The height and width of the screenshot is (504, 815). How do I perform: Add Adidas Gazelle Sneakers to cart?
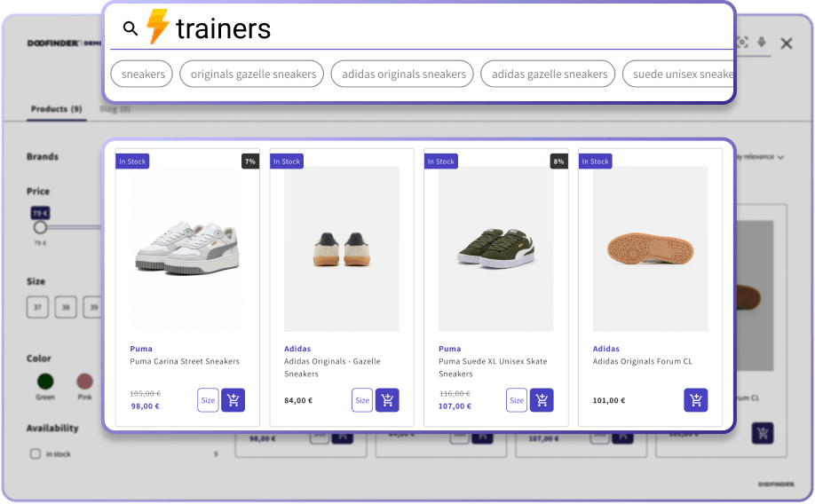(387, 400)
